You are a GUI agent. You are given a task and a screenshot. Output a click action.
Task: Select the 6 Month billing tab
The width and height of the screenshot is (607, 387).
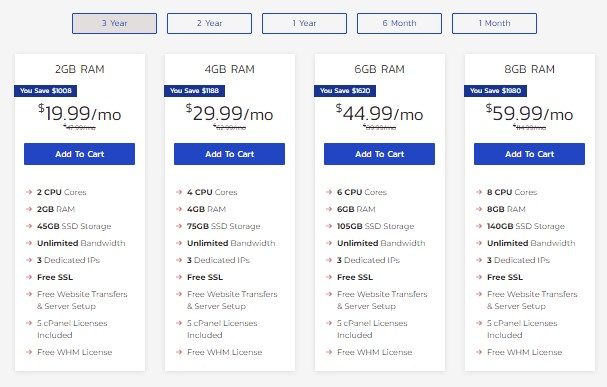(400, 23)
